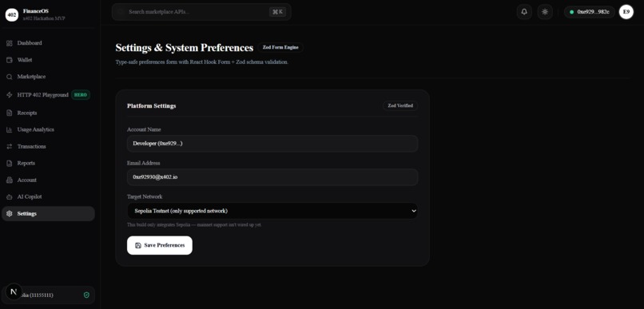
Task: Click the Marketplace magnifier icon
Action: point(10,77)
